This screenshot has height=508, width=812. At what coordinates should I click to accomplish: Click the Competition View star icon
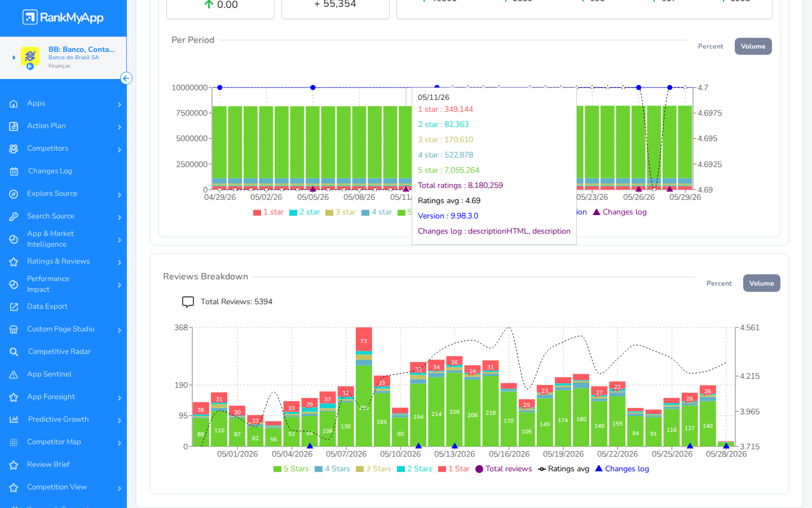coord(14,488)
